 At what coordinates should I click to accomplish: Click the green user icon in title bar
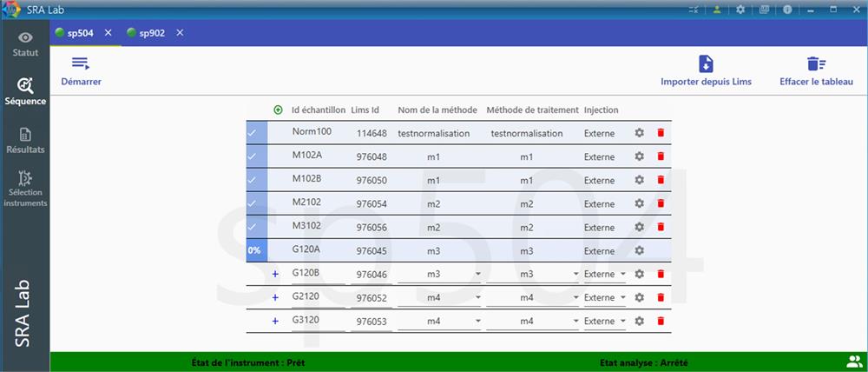pyautogui.click(x=717, y=10)
